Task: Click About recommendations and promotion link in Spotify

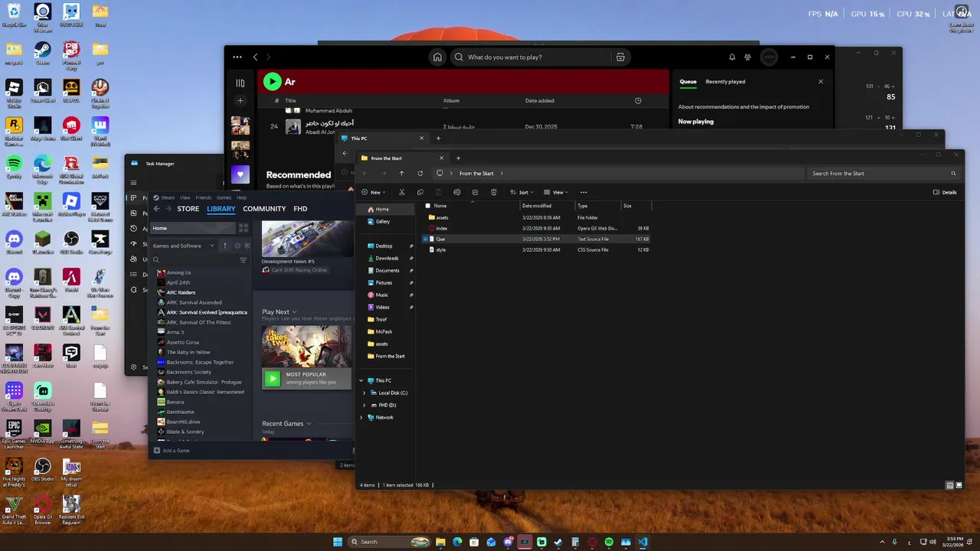Action: 743,106
